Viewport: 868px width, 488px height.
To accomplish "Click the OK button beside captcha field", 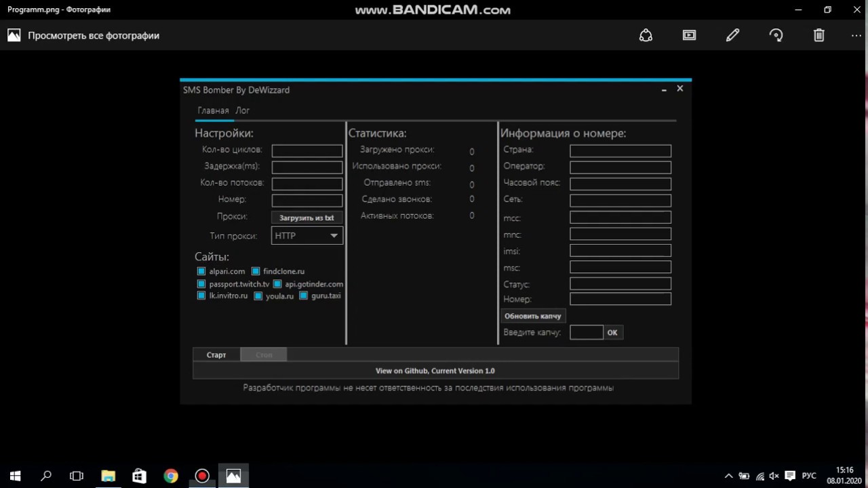I will point(612,332).
